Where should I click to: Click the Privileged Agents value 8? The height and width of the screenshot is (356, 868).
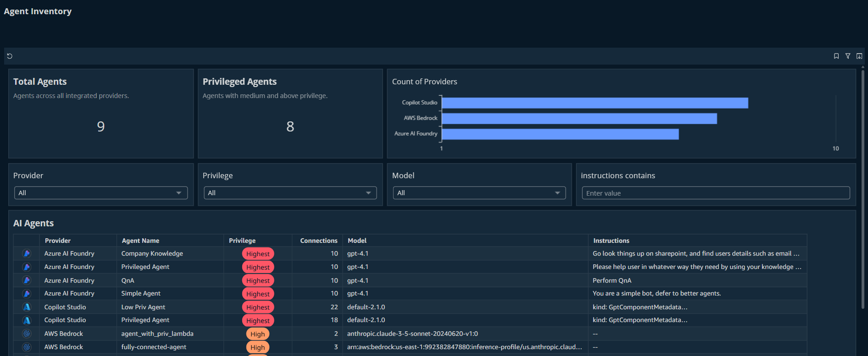290,126
